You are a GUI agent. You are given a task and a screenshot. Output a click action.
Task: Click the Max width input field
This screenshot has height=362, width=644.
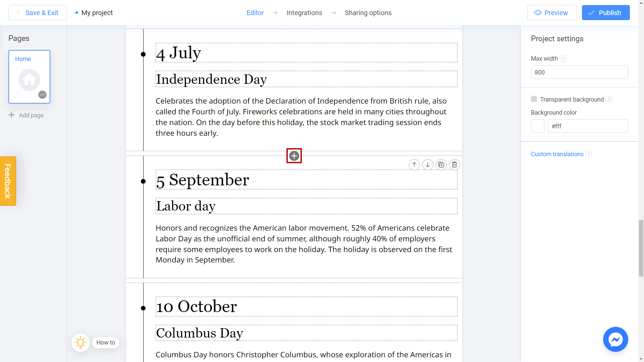(579, 72)
